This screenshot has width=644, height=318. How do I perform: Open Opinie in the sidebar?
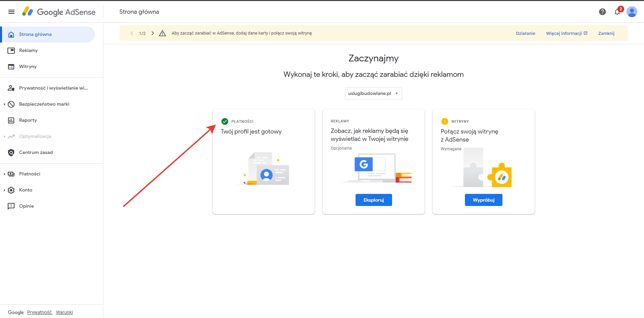pyautogui.click(x=48, y=206)
